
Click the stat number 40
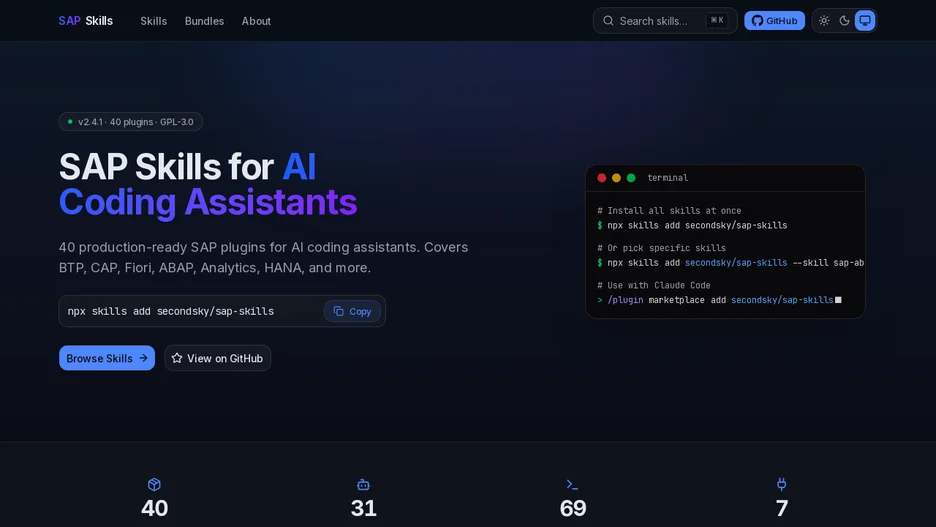pos(155,508)
